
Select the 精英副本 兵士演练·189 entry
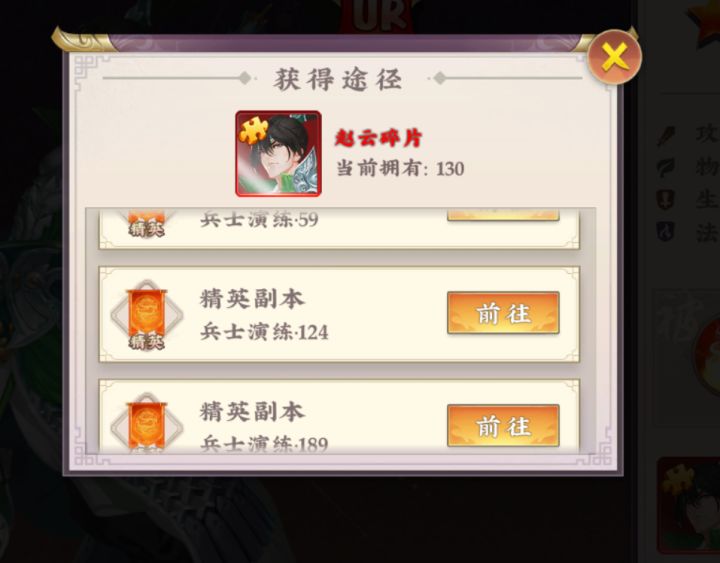tap(339, 417)
